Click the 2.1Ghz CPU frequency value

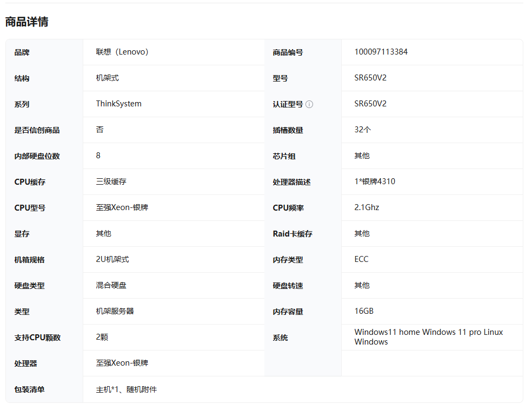pyautogui.click(x=367, y=207)
